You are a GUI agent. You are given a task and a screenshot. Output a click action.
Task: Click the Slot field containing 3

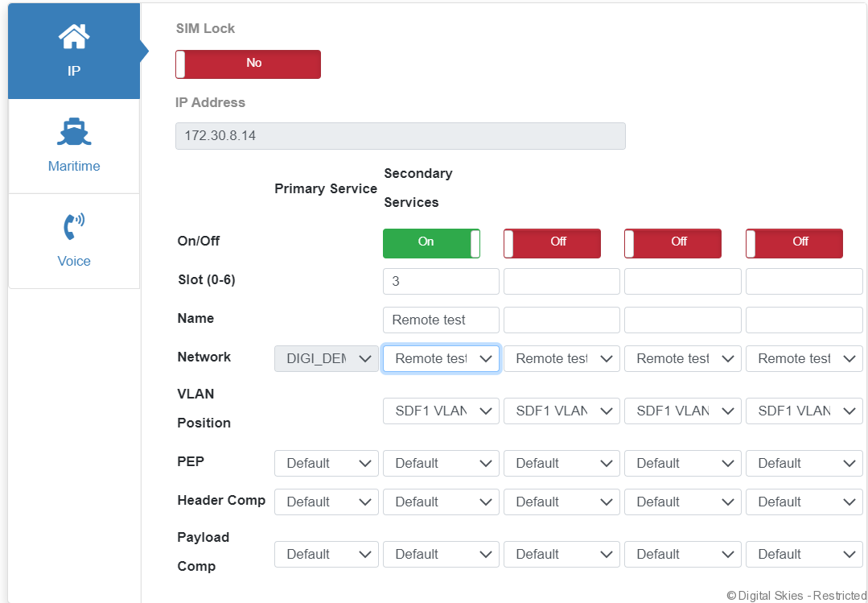point(441,281)
